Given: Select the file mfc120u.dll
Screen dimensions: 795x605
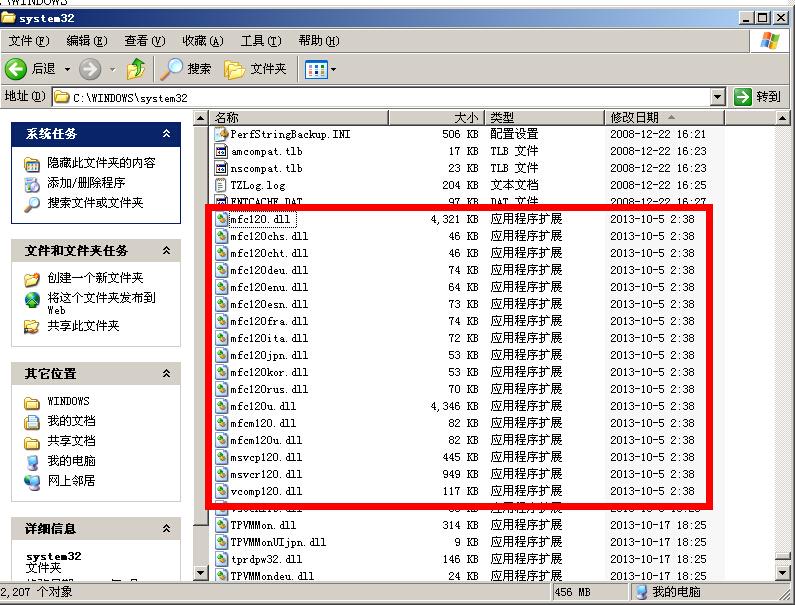Looking at the screenshot, I should (x=263, y=406).
